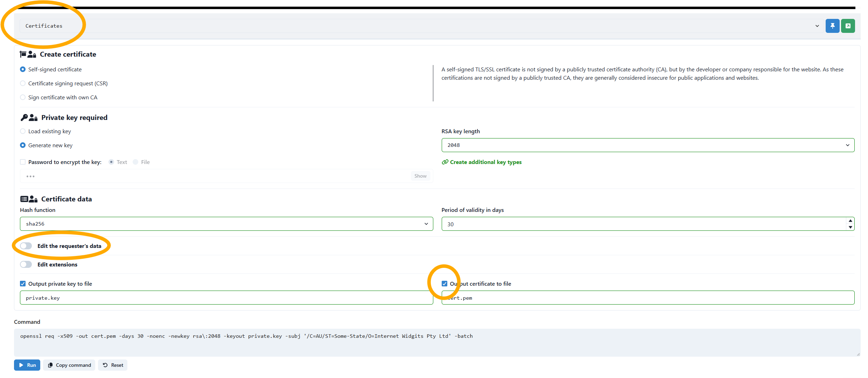Click the Copy command button
Viewport: 868px width, 378px height.
point(69,365)
